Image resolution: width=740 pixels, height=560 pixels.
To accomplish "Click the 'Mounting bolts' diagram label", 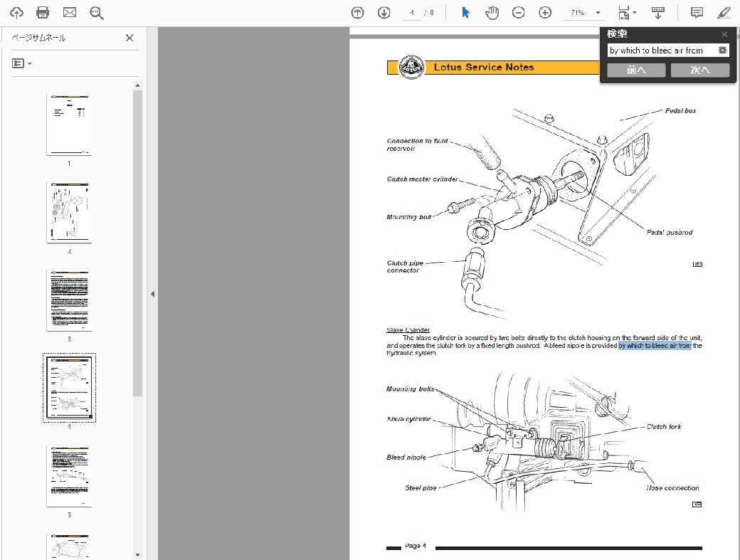I will (410, 389).
